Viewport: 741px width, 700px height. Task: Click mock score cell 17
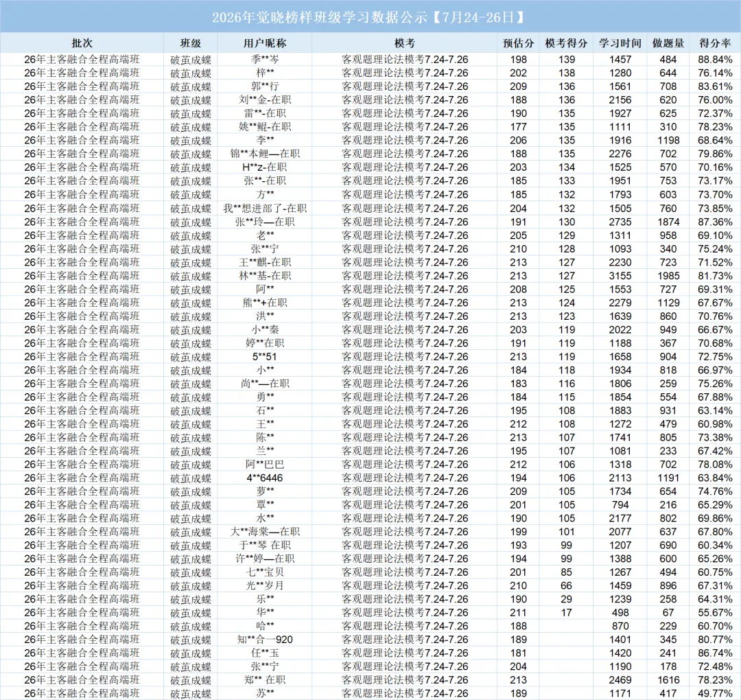click(x=566, y=613)
